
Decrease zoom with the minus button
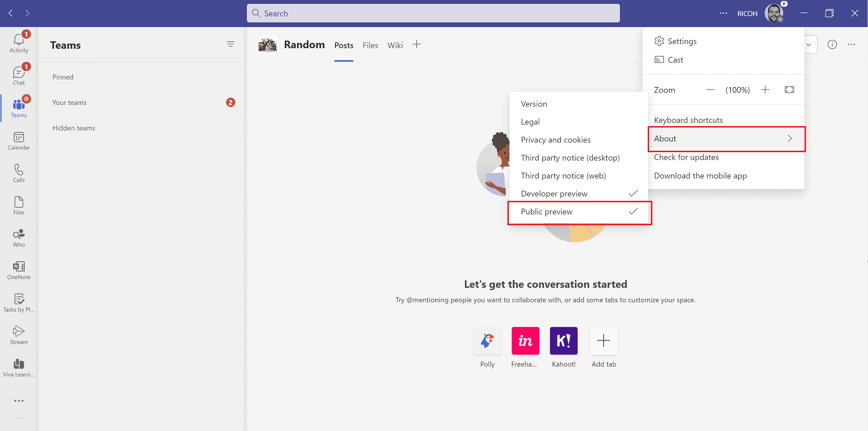pos(710,90)
